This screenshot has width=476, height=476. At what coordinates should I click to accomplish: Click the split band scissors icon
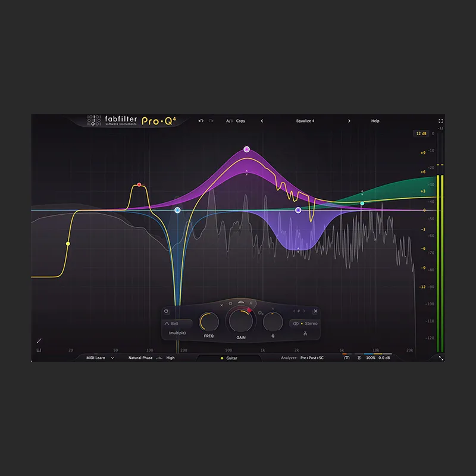pyautogui.click(x=305, y=333)
